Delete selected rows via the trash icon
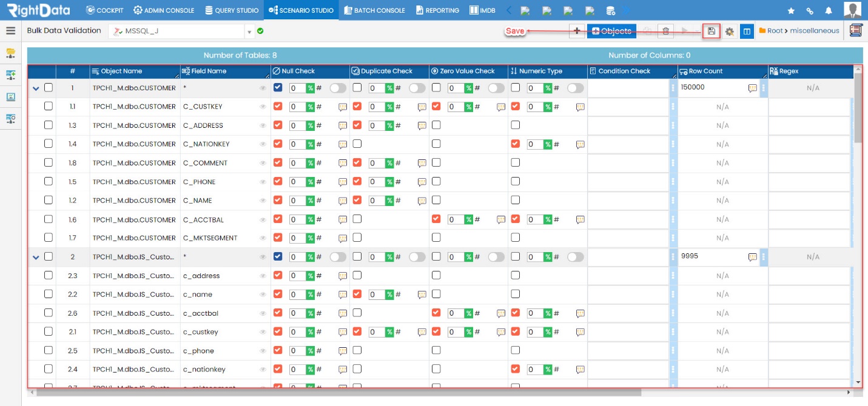Screen dimensions: 868x406 pos(665,30)
